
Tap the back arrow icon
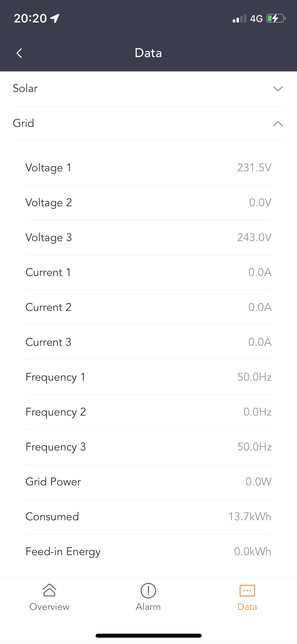click(19, 53)
